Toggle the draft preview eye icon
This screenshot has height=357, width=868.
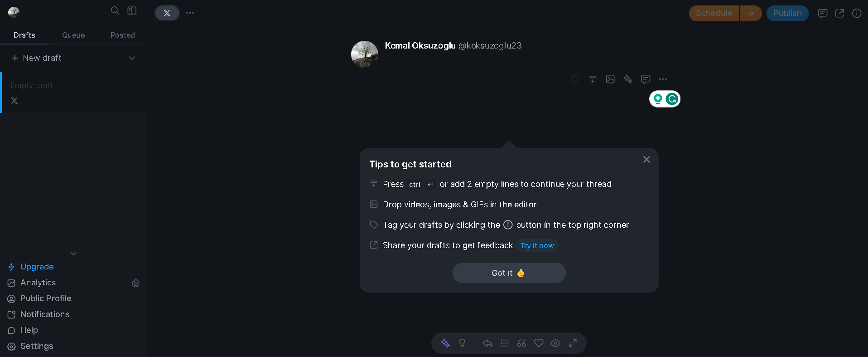click(556, 343)
